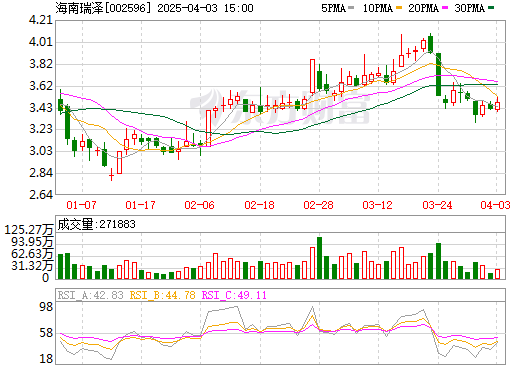Image resolution: width=520 pixels, height=365 pixels.
Task: Click the 02-18 date label
Action: coord(259,205)
